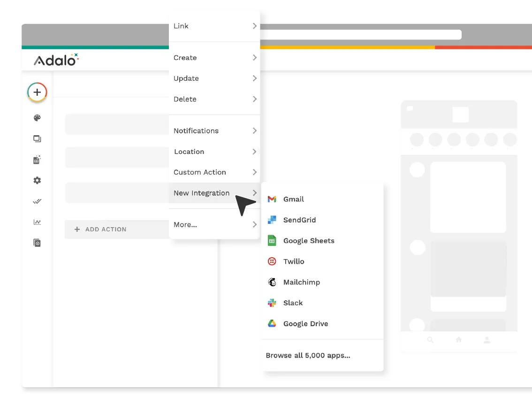Screen dimensions: 532x405
Task: Open the publish double-checkmark icon
Action: [x=37, y=201]
